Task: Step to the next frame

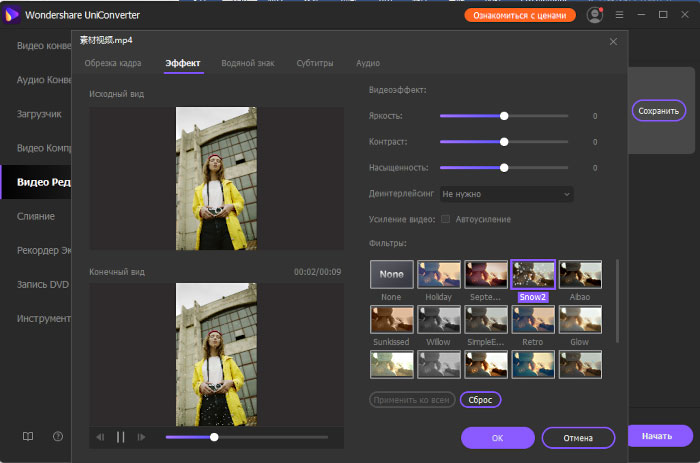Action: (x=141, y=437)
